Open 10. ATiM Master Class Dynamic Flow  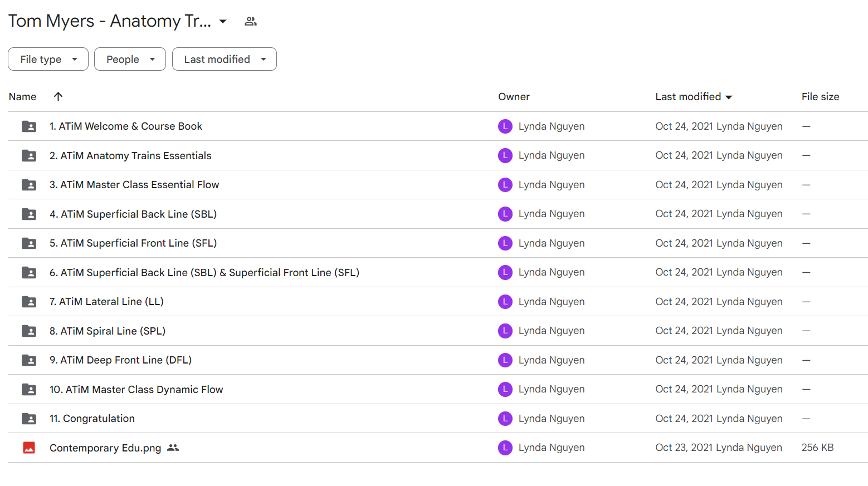136,389
